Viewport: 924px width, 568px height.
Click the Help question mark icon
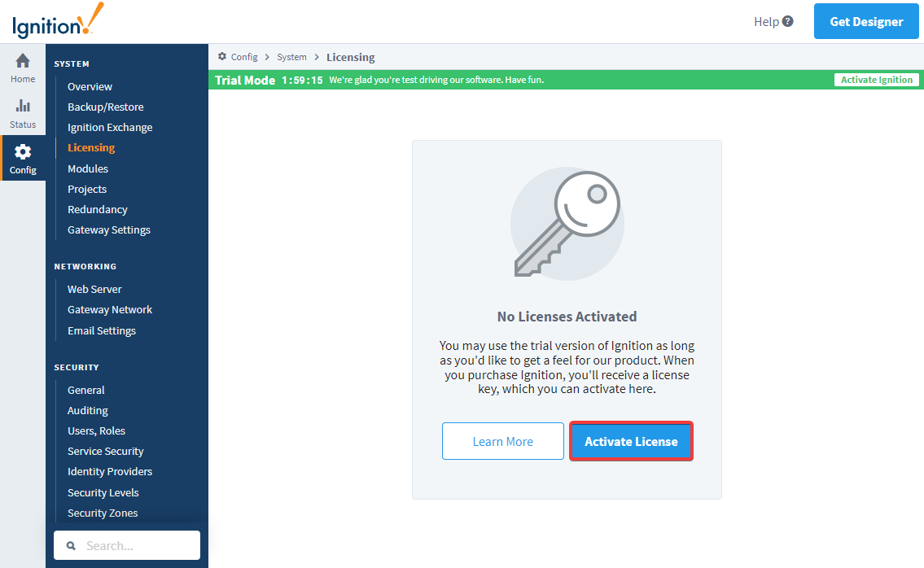[787, 21]
